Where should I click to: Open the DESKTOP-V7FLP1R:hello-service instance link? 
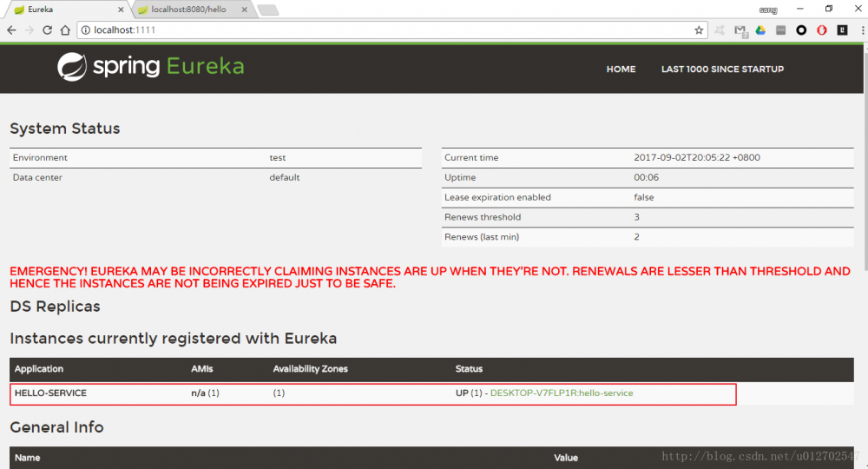(x=562, y=393)
